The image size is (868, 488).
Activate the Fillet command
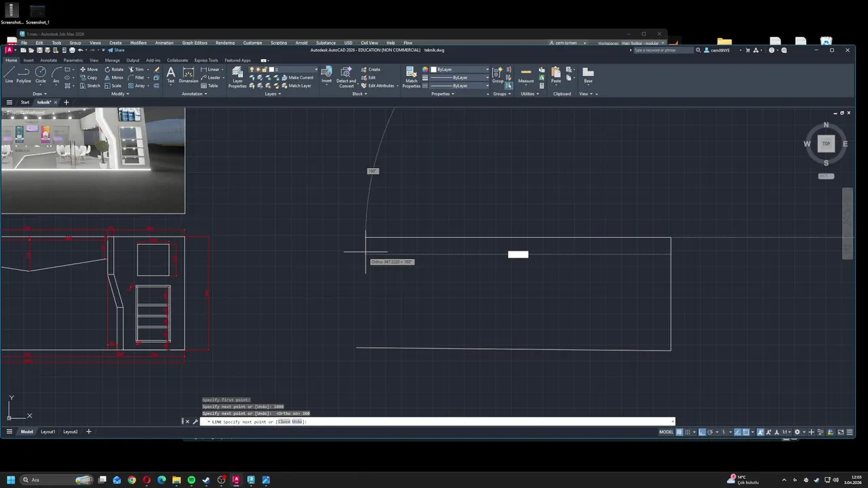(x=136, y=77)
